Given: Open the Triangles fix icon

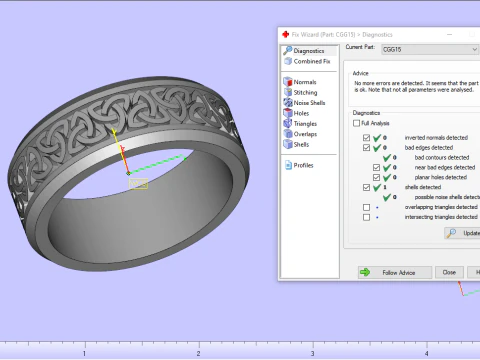Looking at the screenshot, I should [x=288, y=123].
